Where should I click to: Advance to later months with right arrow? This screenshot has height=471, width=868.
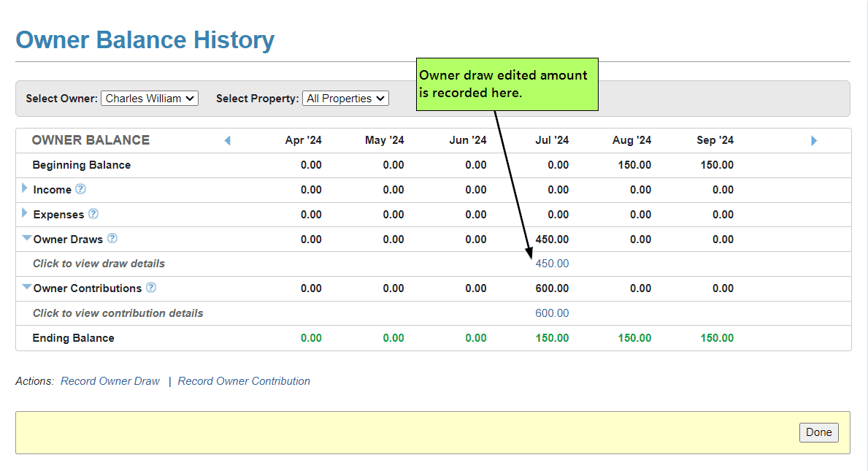click(814, 140)
